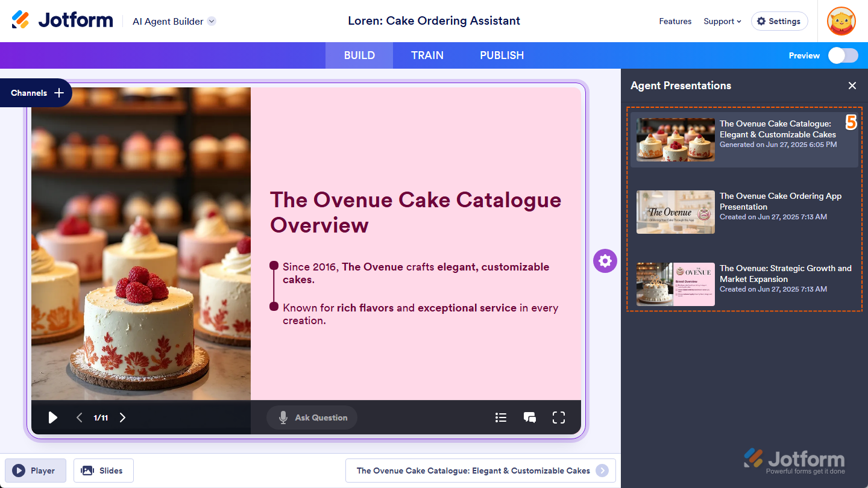The image size is (868, 488).
Task: Open the presentation selector at bottom
Action: point(480,471)
